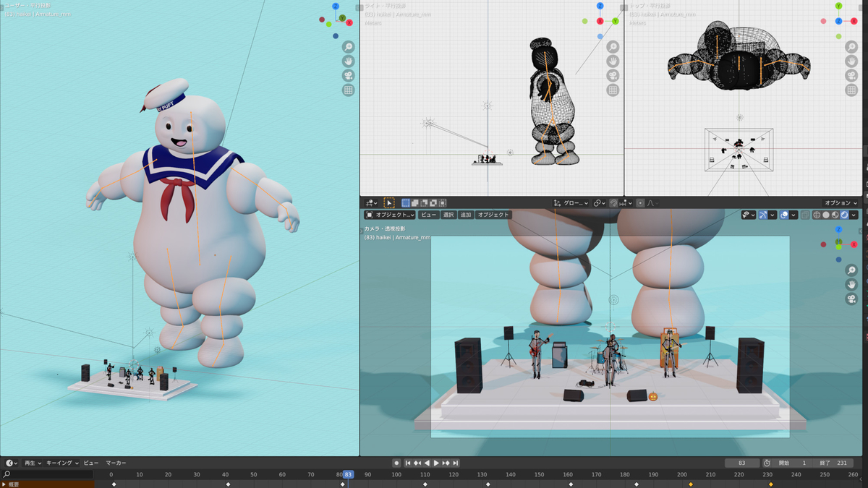Choose extend selection mode icon
Image resolution: width=868 pixels, height=488 pixels.
pyautogui.click(x=415, y=203)
